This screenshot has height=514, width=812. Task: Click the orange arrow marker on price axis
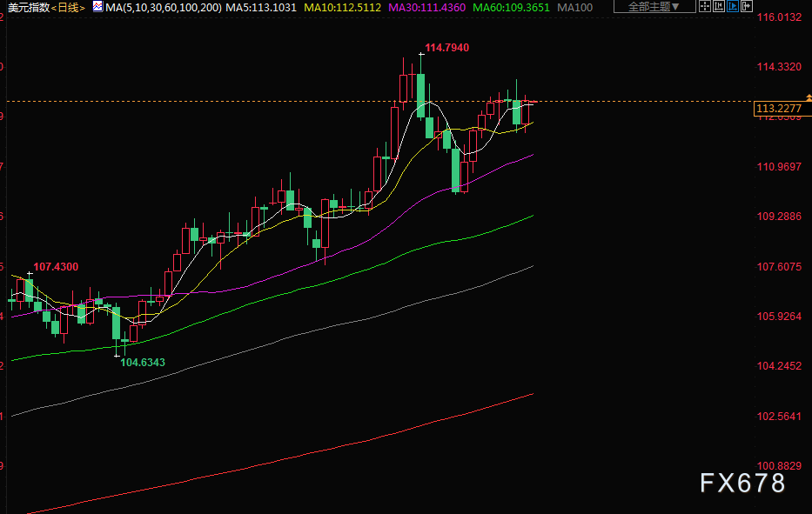[x=809, y=97]
